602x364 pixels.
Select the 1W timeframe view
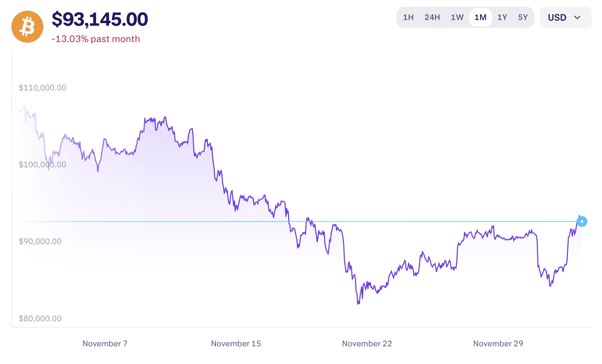click(x=457, y=17)
